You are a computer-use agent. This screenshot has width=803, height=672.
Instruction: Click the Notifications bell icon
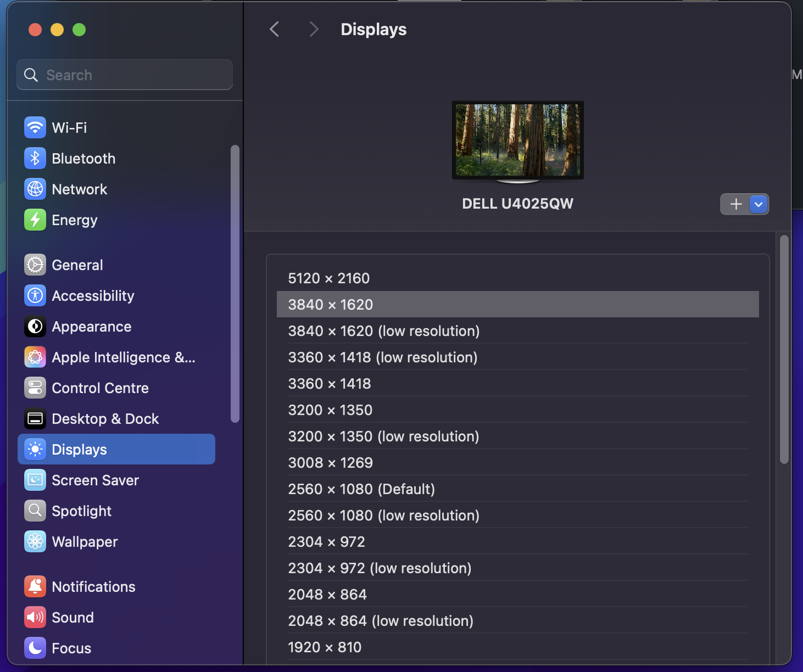[35, 587]
